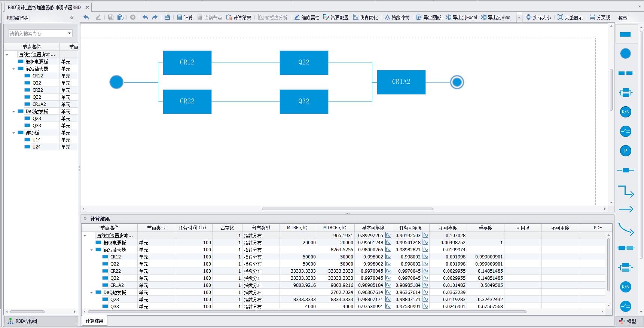The width and height of the screenshot is (644, 328).
Task: Sort by the MTBF (h) column header
Action: click(x=297, y=228)
